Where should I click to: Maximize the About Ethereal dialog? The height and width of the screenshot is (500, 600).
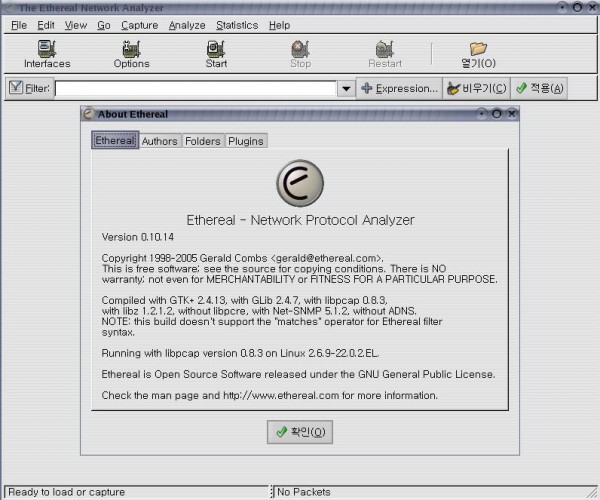pyautogui.click(x=497, y=114)
